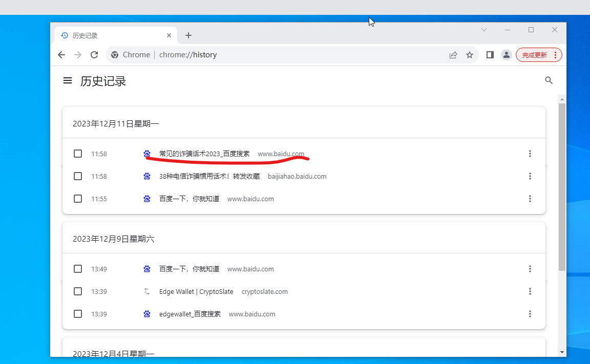590x364 pixels.
Task: Click the cryptoslate.com domain text
Action: tap(264, 291)
